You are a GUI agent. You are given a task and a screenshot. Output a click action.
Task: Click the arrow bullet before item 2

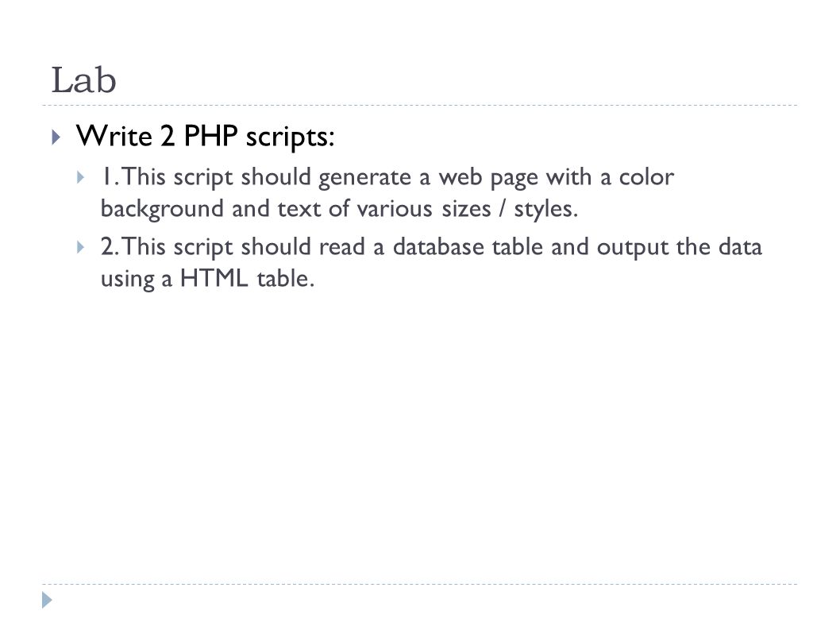81,247
